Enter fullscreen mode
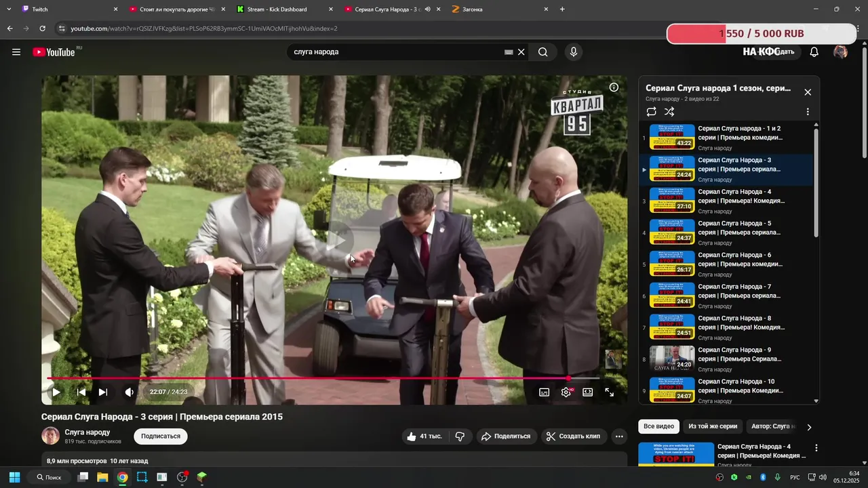Image resolution: width=868 pixels, height=488 pixels. pos(610,392)
